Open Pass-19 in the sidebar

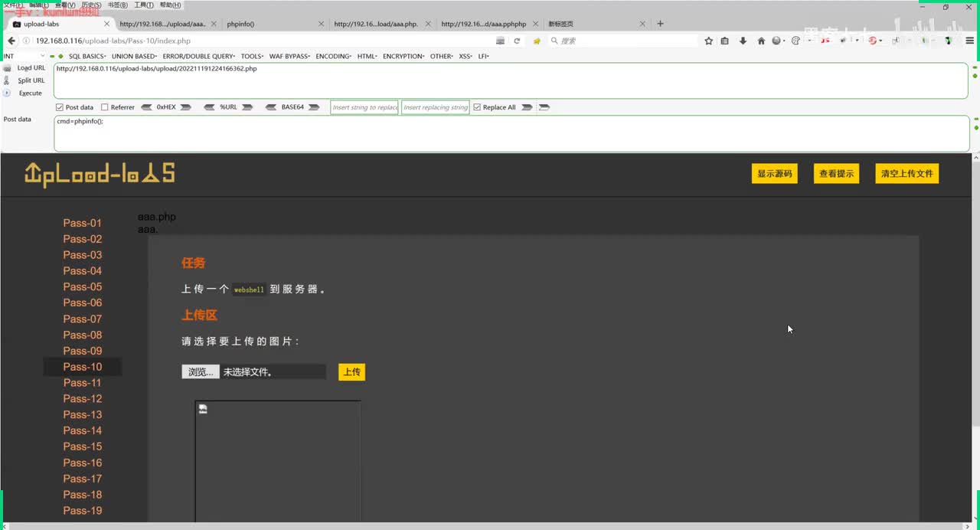tap(83, 511)
